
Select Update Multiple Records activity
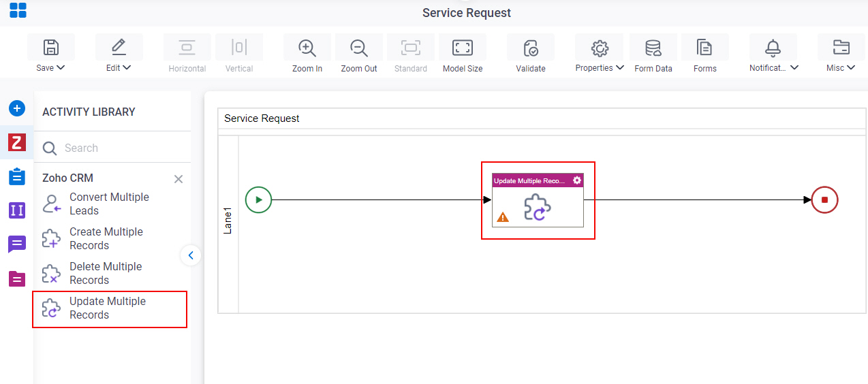click(x=110, y=308)
